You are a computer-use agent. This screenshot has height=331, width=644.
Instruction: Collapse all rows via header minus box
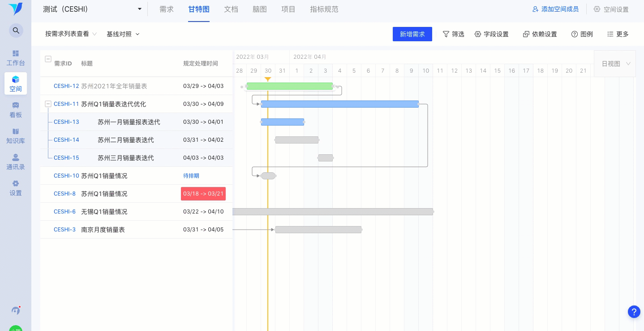point(48,59)
